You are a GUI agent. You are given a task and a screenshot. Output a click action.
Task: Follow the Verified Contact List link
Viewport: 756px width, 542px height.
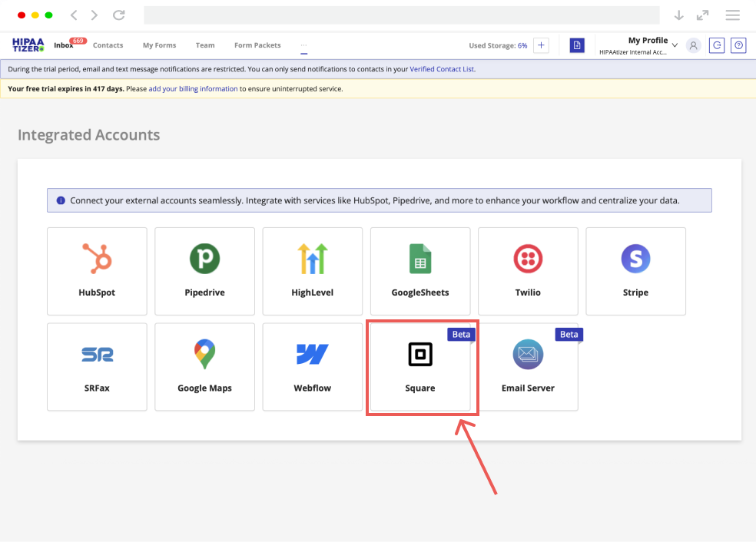point(442,69)
